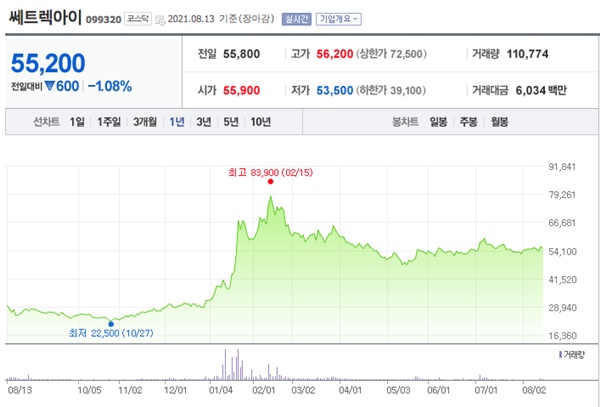Click the blue 최저 22,500 marker dot
This screenshot has height=407, width=600.
[111, 324]
